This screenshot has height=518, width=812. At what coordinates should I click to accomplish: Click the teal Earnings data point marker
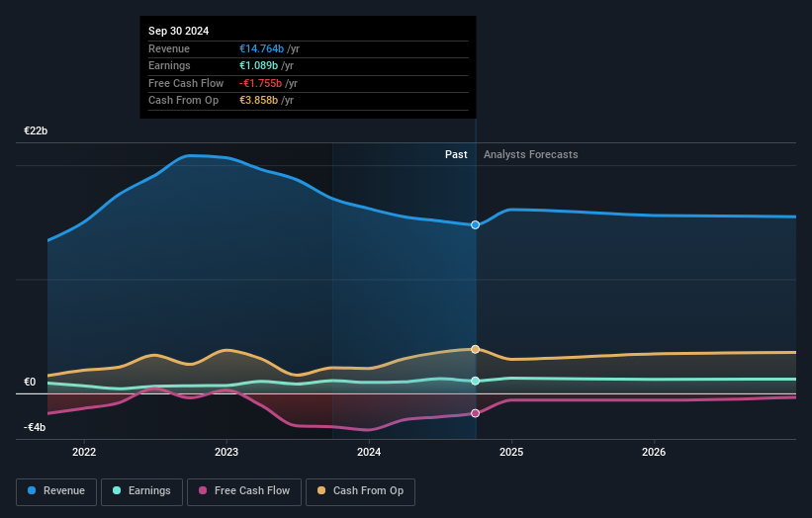tap(476, 381)
